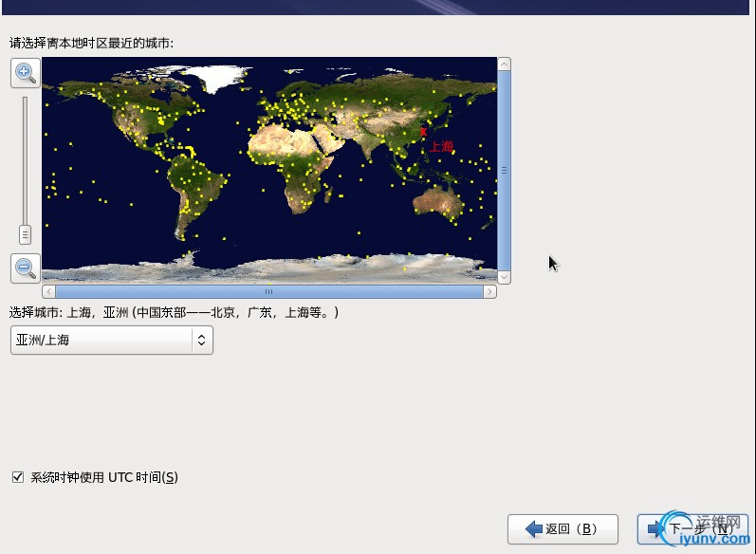This screenshot has width=756, height=554.
Task: Toggle system clock uses UTC checkbox
Action: tap(18, 477)
